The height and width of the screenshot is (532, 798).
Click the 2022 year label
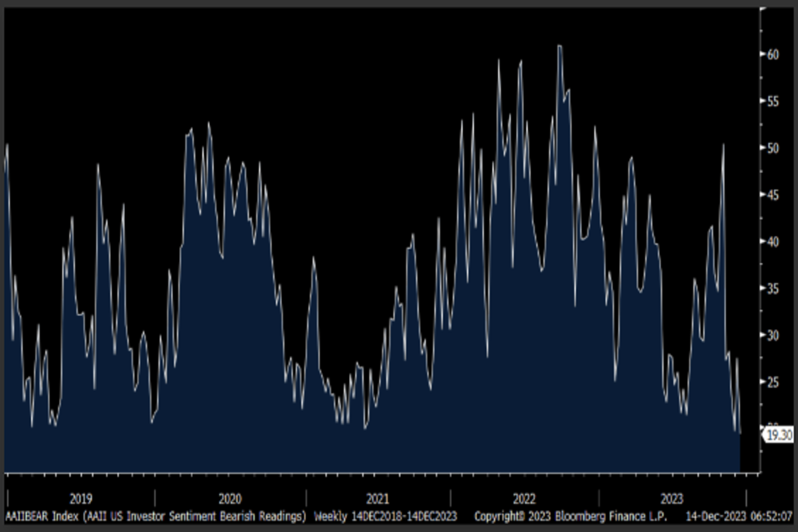[524, 499]
